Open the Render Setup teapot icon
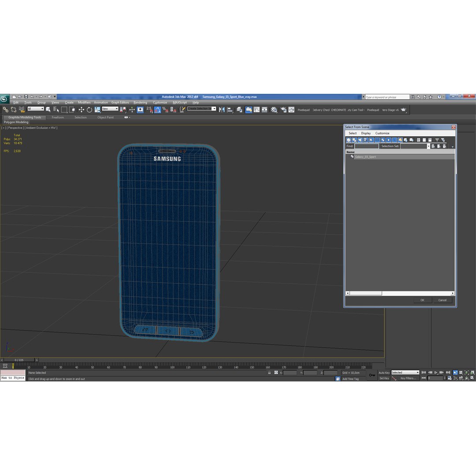Screen dimensions: 476x476 283,110
